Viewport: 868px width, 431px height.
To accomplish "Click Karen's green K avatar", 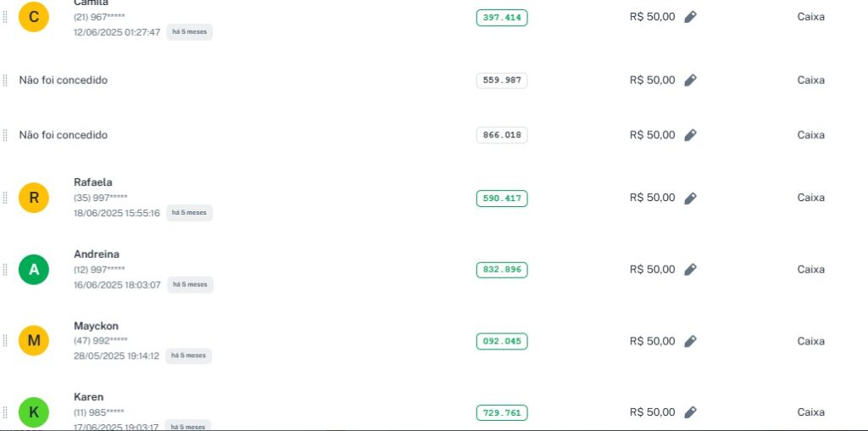I will pos(34,412).
